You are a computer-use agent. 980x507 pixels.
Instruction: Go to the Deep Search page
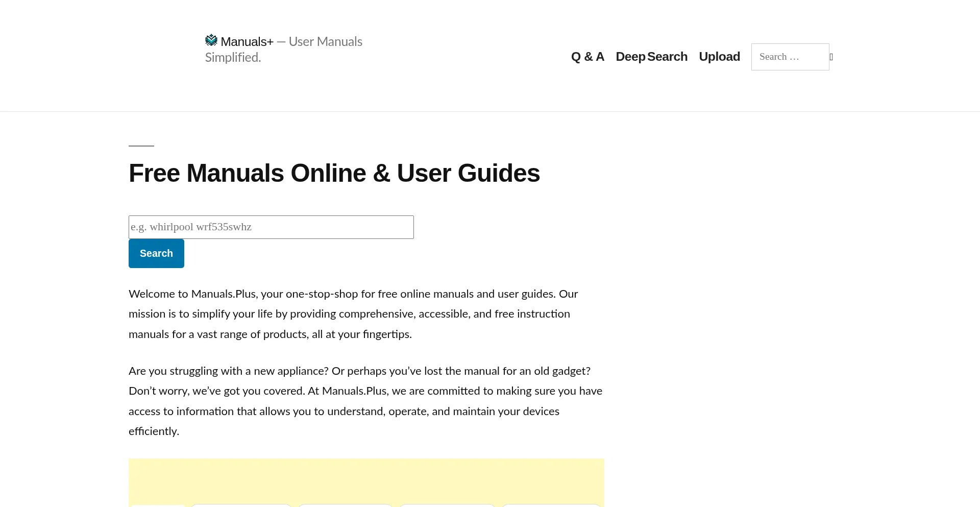point(651,57)
